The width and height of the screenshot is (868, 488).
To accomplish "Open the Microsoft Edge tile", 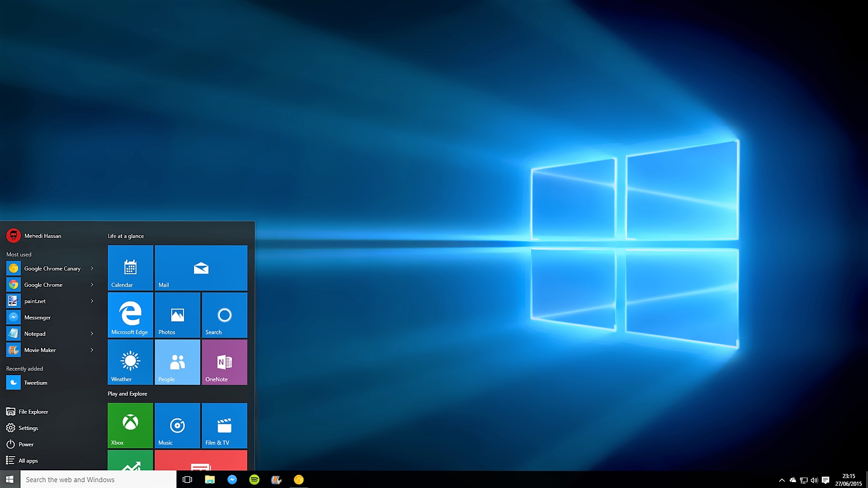I will tap(130, 315).
